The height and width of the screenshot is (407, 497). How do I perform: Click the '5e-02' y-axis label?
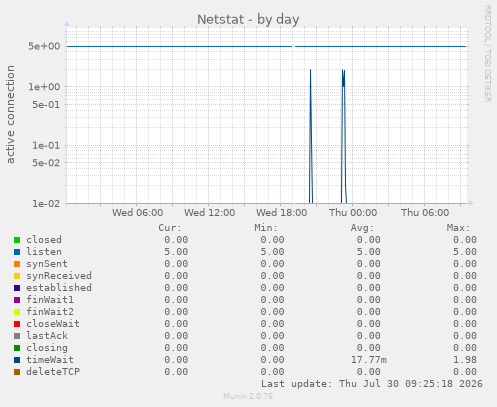tap(46, 163)
